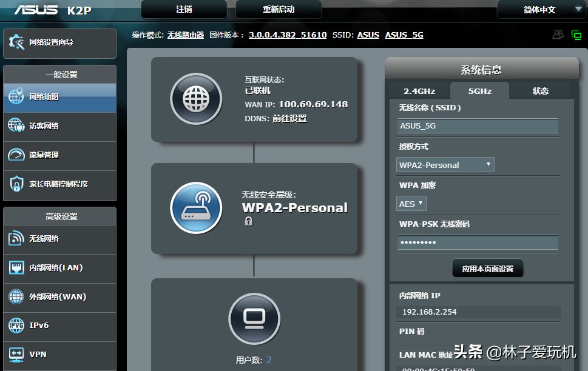
Task: Click the globe internet status icon
Action: pos(195,99)
